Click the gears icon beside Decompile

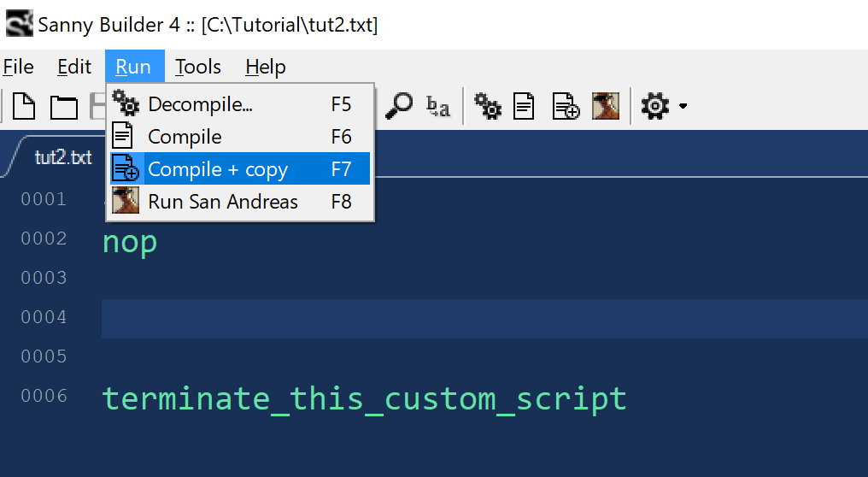click(x=125, y=103)
